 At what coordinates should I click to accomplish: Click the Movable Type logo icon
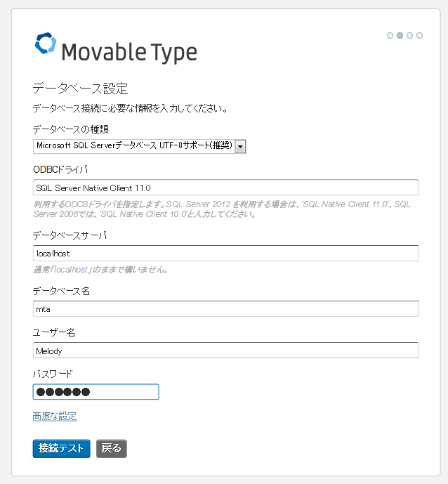(46, 44)
